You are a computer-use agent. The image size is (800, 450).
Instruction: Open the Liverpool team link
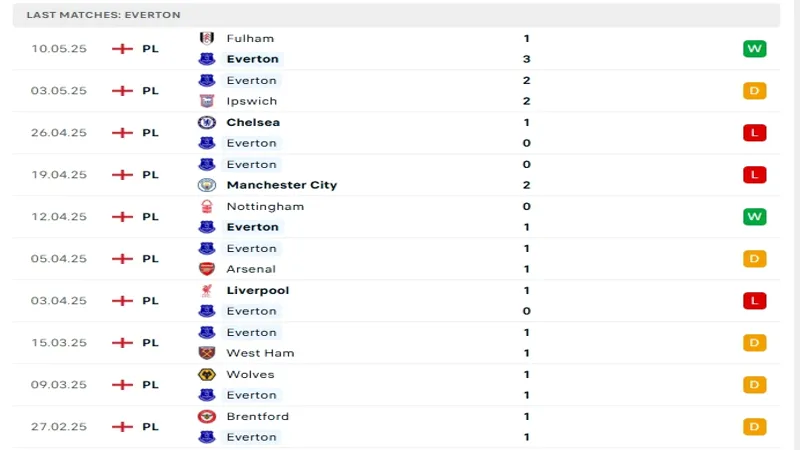pyautogui.click(x=258, y=290)
